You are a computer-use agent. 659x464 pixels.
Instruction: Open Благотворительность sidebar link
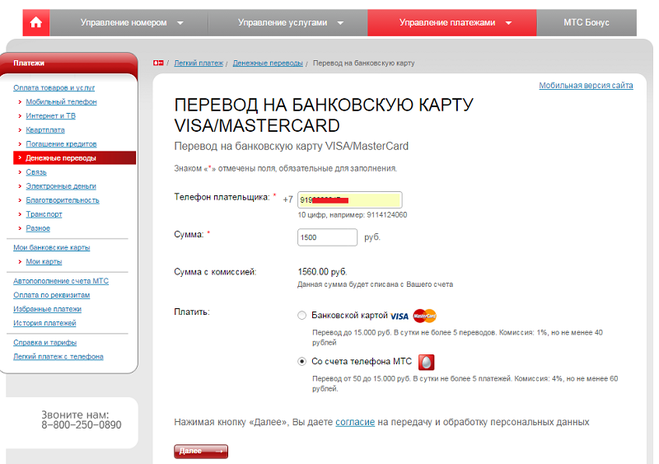(x=62, y=200)
